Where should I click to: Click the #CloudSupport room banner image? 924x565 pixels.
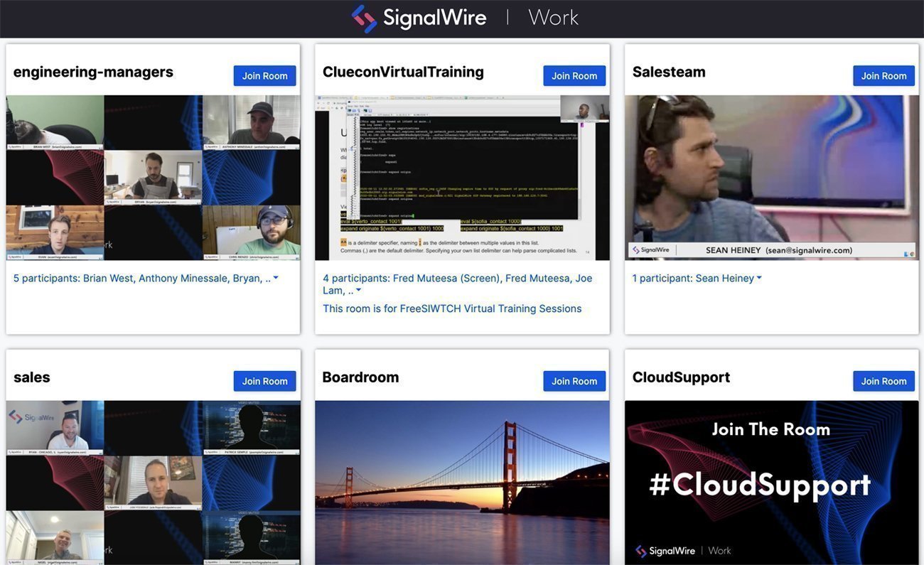[771, 482]
